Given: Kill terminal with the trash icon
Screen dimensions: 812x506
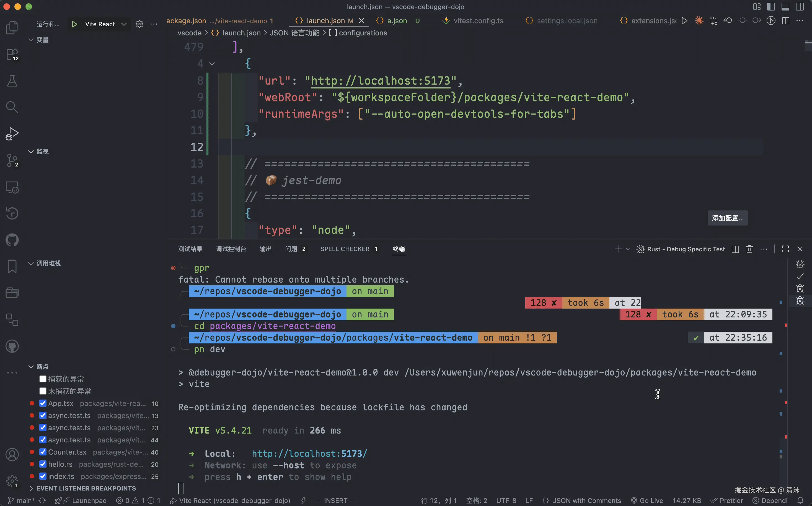Looking at the screenshot, I should (749, 249).
